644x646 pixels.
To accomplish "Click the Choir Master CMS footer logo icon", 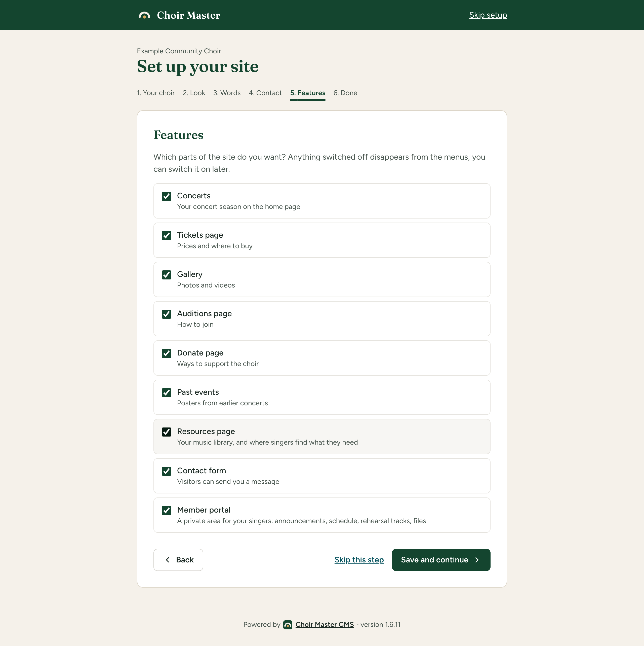I will (288, 625).
